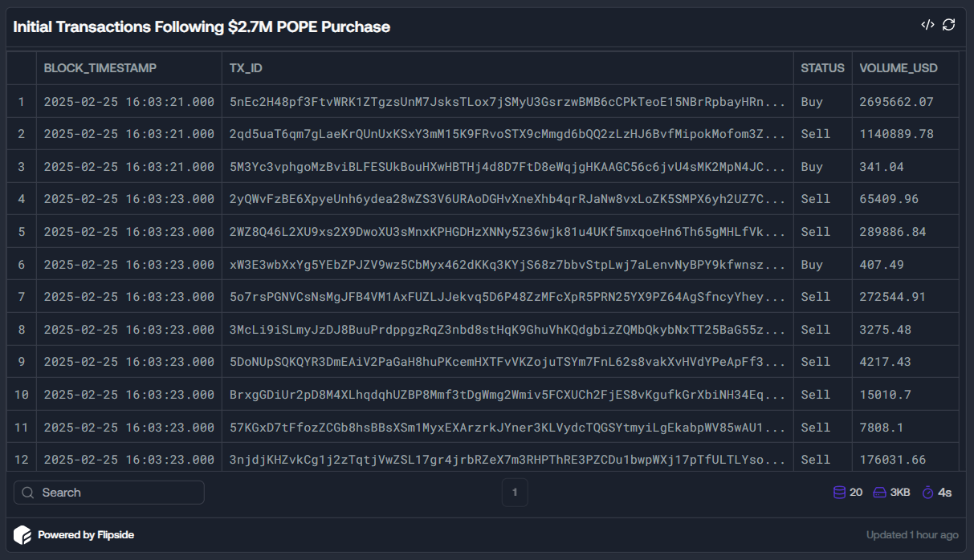Click the embed code icon

coord(927,25)
